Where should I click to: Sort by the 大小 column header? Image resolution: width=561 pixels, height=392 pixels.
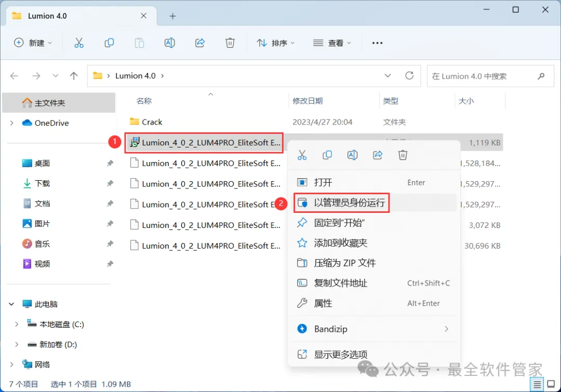(x=466, y=101)
